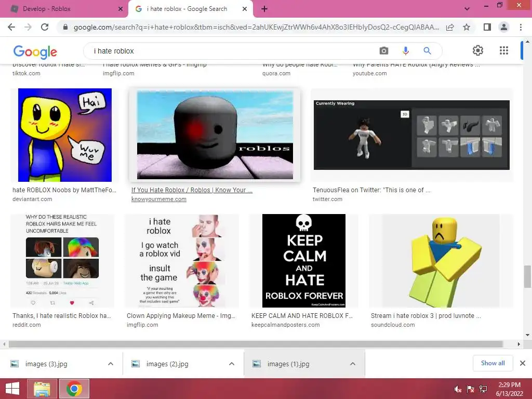The height and width of the screenshot is (399, 532).
Task: Select the Keep Calm black poster thumbnail
Action: (x=303, y=261)
